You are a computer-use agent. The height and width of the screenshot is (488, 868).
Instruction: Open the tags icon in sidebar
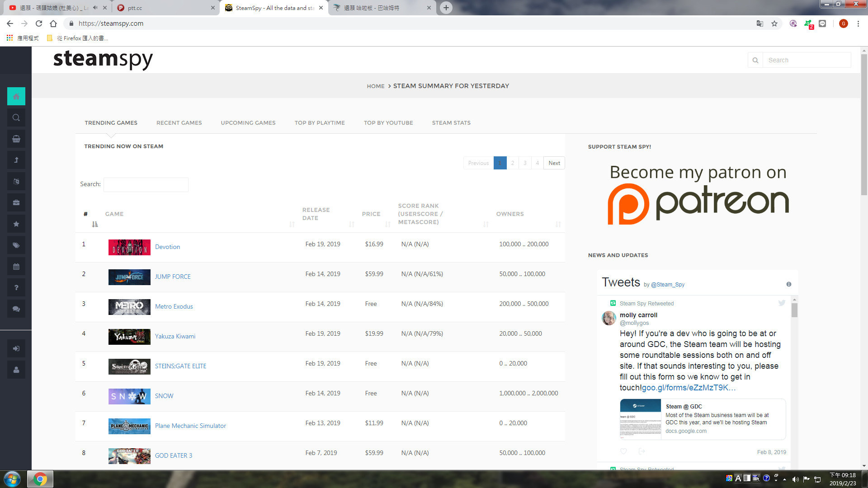(x=16, y=245)
